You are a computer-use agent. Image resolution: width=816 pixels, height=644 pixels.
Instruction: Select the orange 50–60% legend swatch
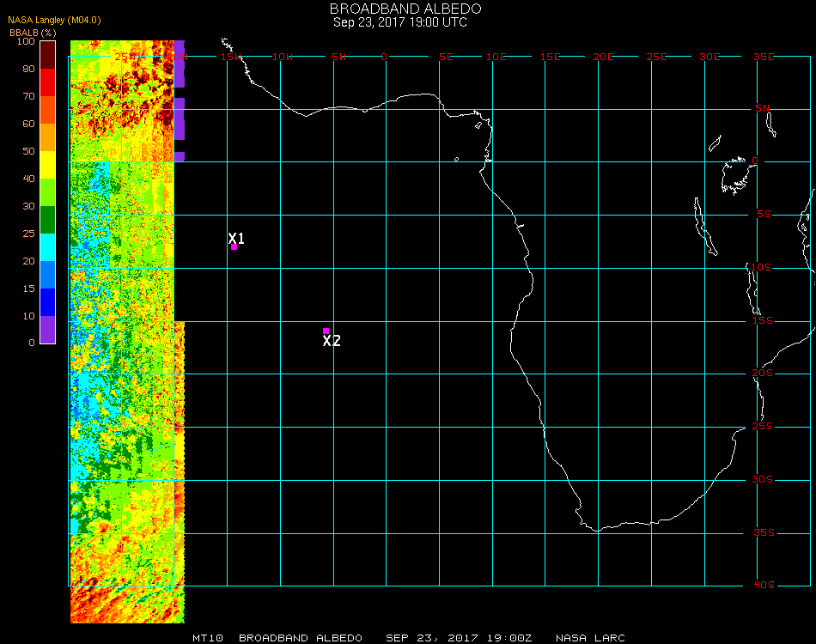(x=48, y=137)
